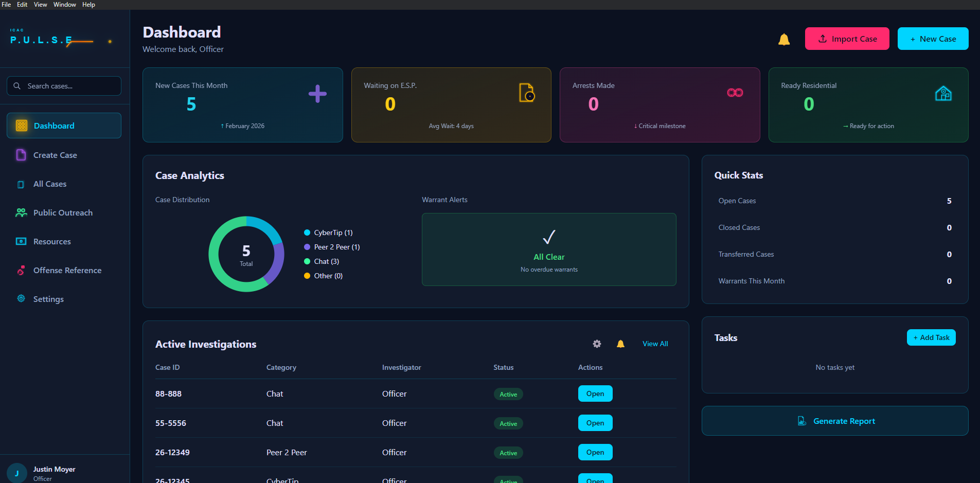Click Transferred Cases in Quick Stats
Image resolution: width=980 pixels, height=483 pixels.
pos(835,254)
